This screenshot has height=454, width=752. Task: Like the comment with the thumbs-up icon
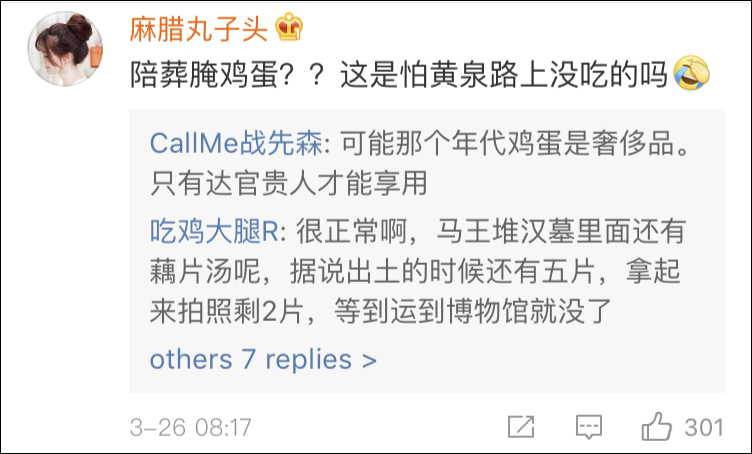[x=656, y=426]
